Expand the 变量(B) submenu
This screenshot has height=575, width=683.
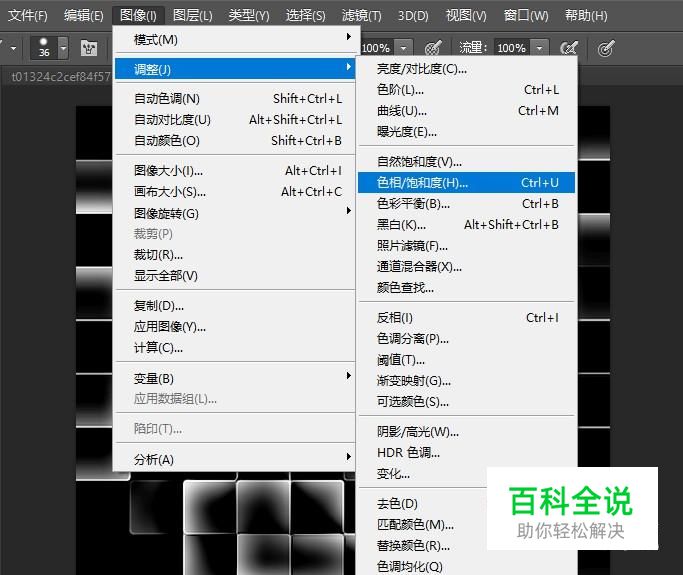[235, 378]
